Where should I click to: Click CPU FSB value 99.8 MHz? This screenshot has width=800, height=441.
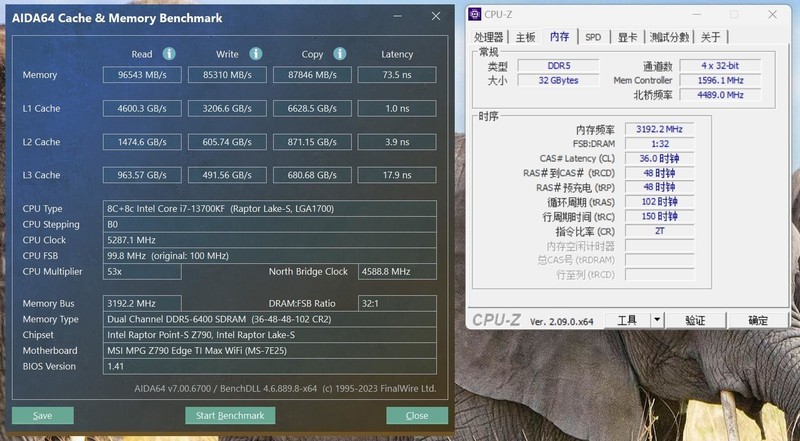[269, 256]
